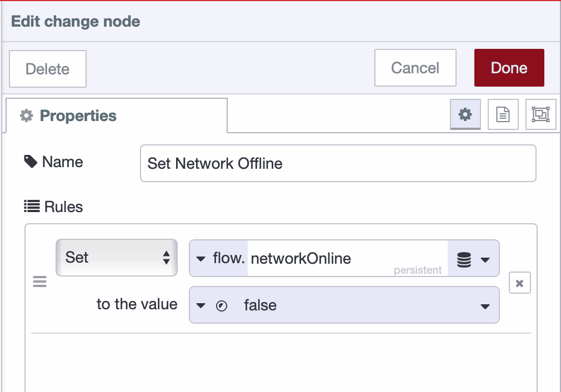Viewport: 561px width, 392px height.
Task: Open the Set rule type selector
Action: (x=117, y=258)
